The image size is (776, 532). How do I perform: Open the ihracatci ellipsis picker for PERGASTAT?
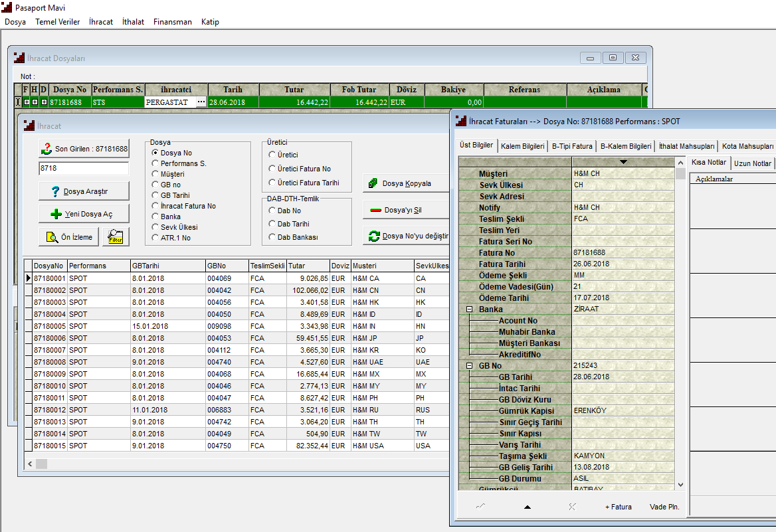click(201, 102)
